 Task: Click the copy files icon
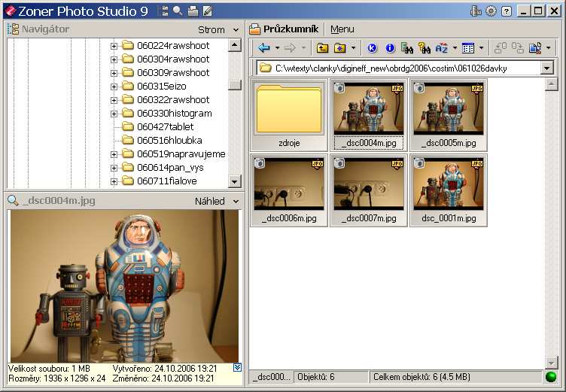tap(535, 47)
